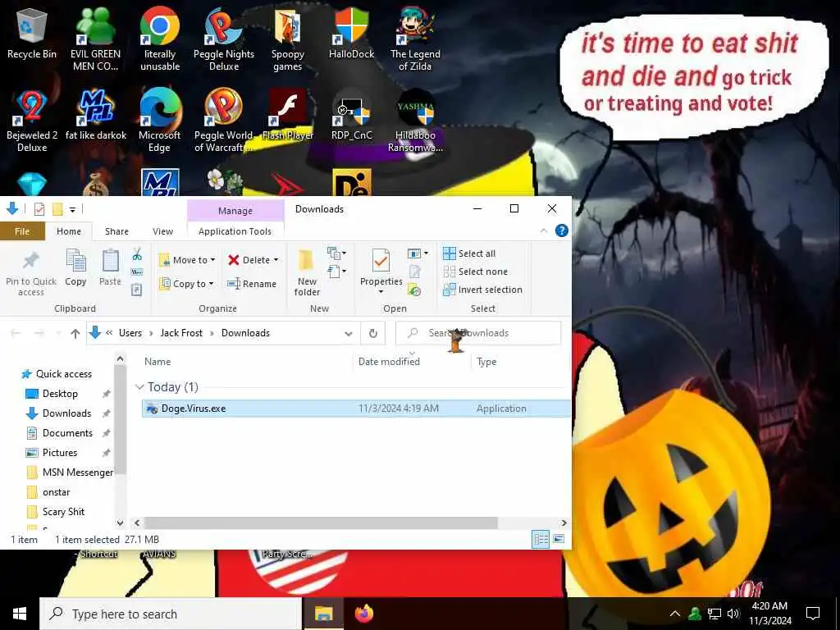Image resolution: width=840 pixels, height=630 pixels.
Task: Click Users in the address breadcrumb
Action: pos(130,333)
